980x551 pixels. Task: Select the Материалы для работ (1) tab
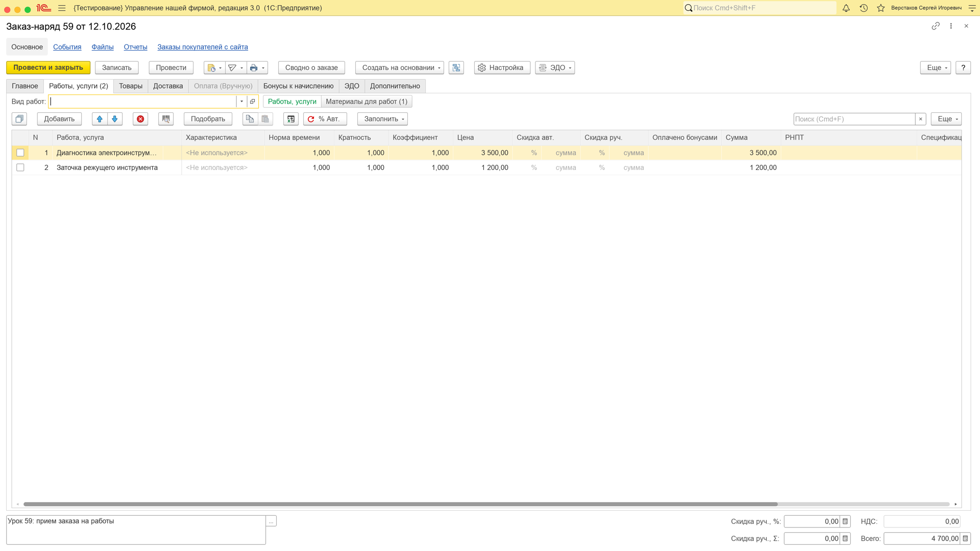366,102
